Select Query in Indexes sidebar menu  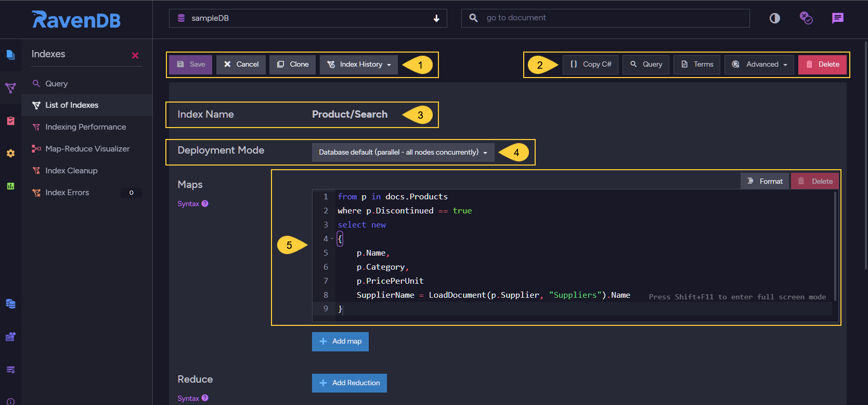[87, 84]
